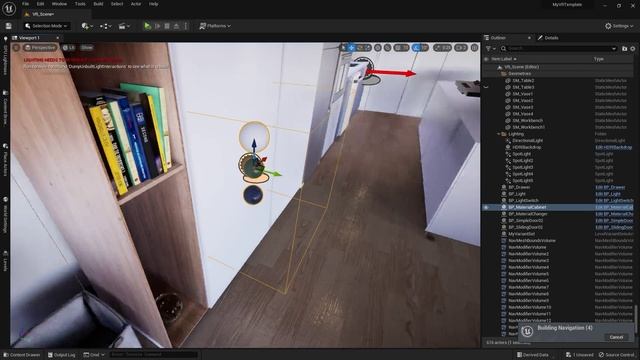This screenshot has width=640, height=360.
Task: Click the Edit BP_Drawer link
Action: tap(610, 187)
